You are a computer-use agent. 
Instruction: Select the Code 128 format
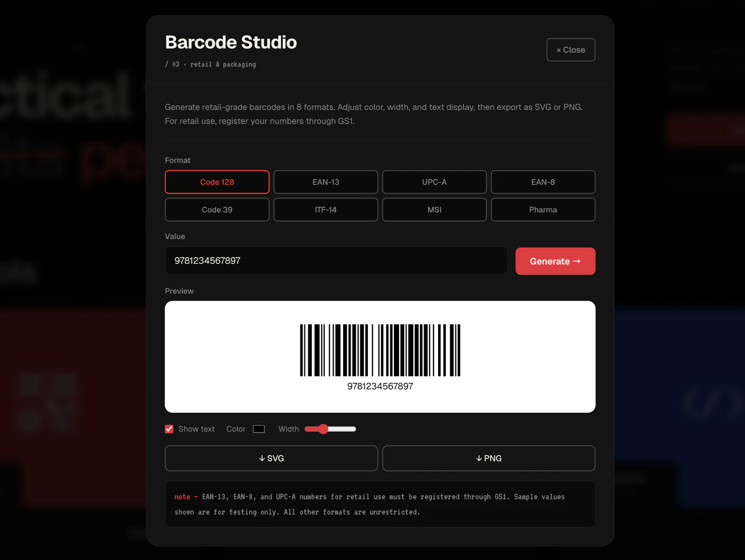[217, 182]
